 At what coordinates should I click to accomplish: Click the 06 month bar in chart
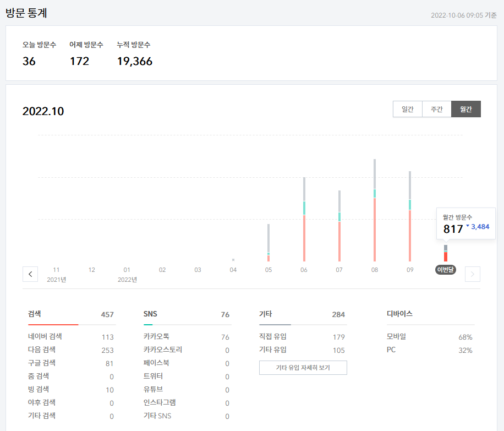coord(304,220)
